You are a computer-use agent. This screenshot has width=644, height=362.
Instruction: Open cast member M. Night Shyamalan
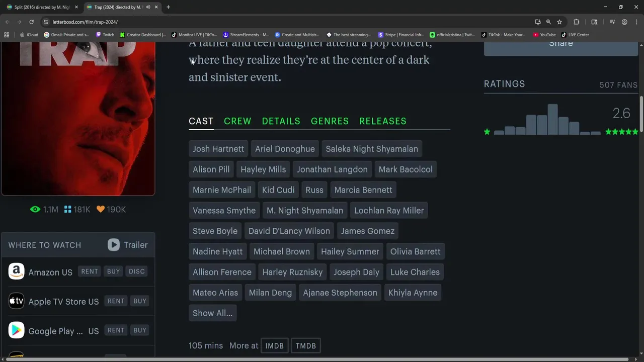(x=305, y=211)
